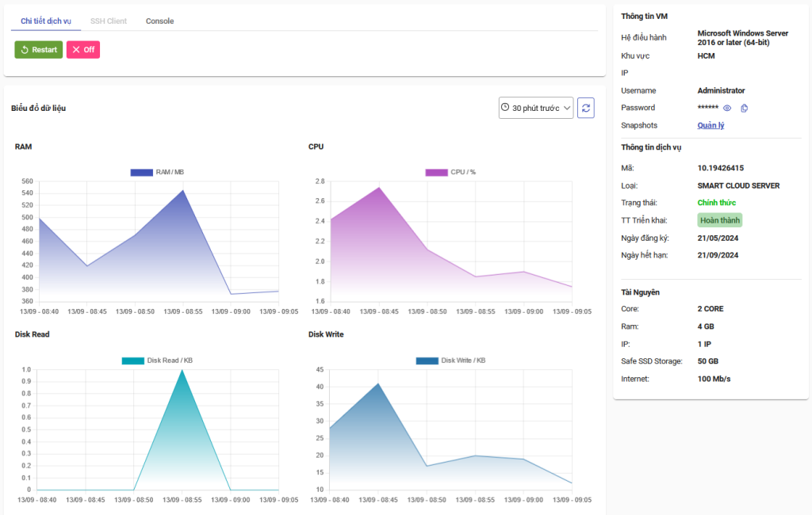Click the CPU chart peak near 13/09 - 08:45
Screen dimensions: 812x515
(x=380, y=187)
